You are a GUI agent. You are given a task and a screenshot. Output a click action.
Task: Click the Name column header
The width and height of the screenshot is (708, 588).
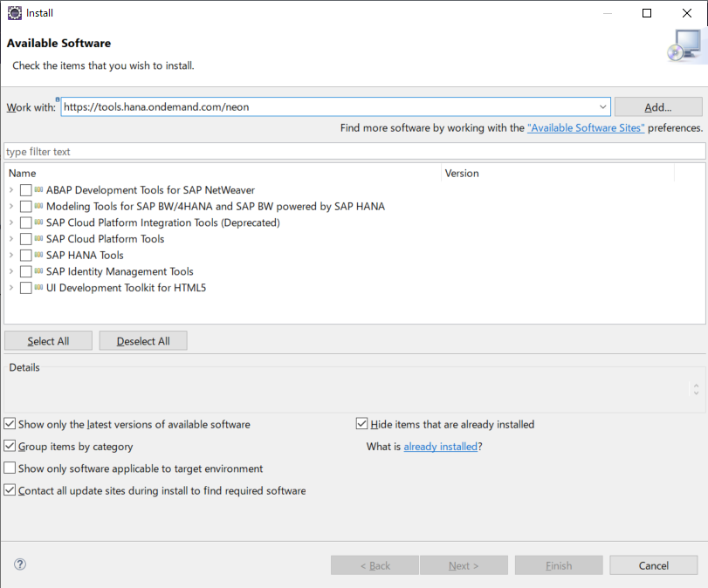click(x=223, y=174)
